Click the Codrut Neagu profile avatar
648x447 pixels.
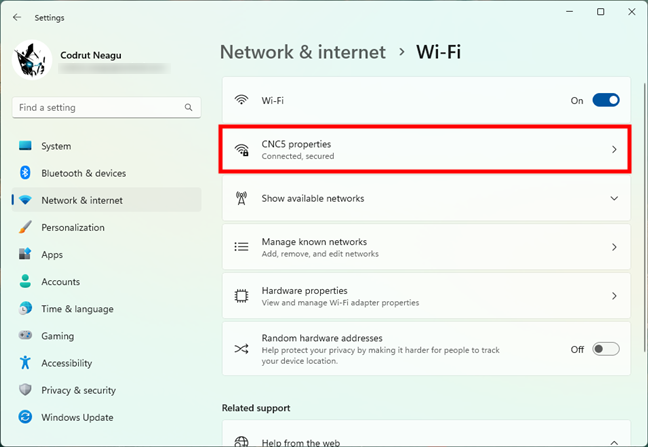tap(32, 60)
